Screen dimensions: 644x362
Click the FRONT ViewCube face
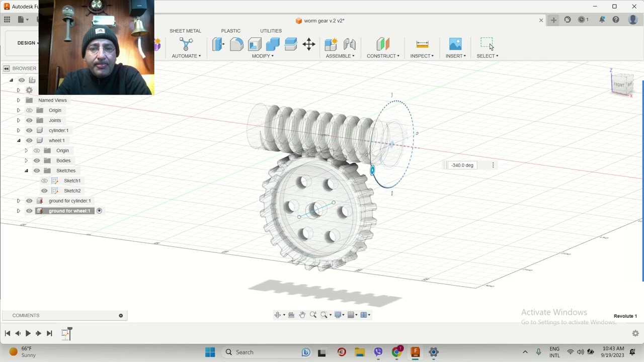[620, 84]
